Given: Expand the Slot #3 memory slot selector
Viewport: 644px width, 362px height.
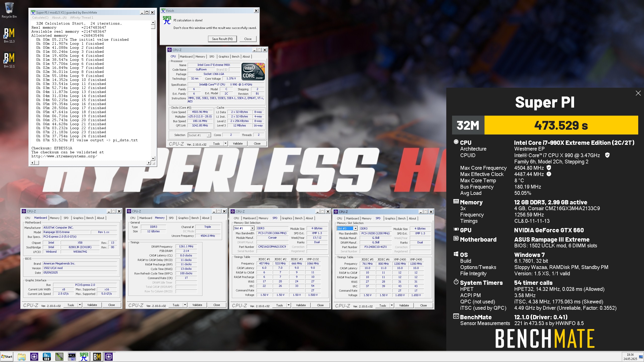Looking at the screenshot, I should pos(355,229).
